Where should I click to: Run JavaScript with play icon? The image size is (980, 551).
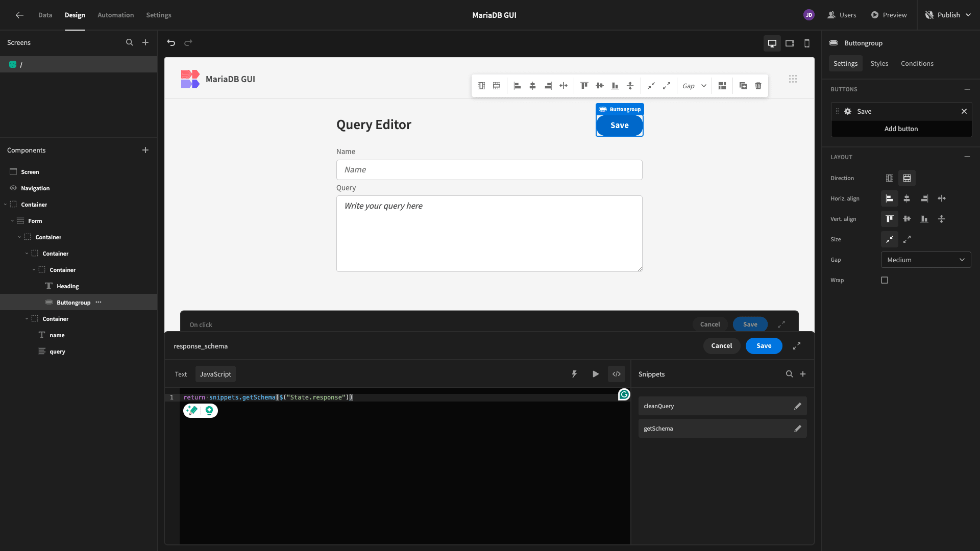tap(596, 374)
